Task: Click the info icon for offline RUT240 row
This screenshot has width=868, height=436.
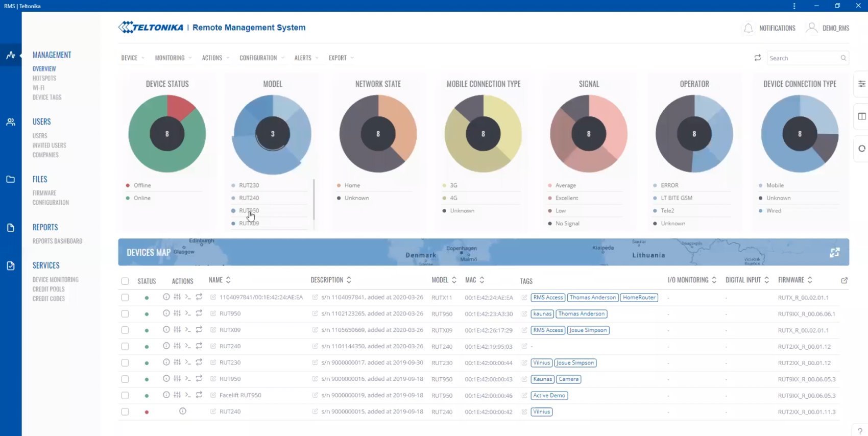Action: coord(182,411)
